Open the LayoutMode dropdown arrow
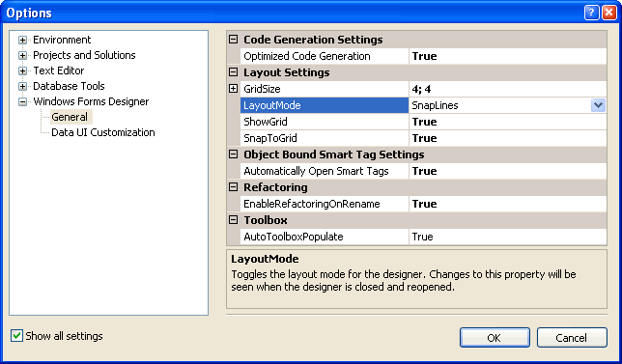Viewport: 622px width, 364px height. click(598, 105)
